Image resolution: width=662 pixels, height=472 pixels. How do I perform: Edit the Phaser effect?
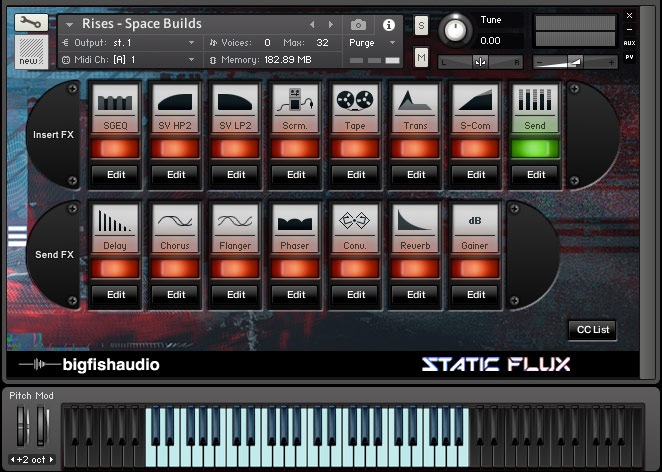click(296, 295)
